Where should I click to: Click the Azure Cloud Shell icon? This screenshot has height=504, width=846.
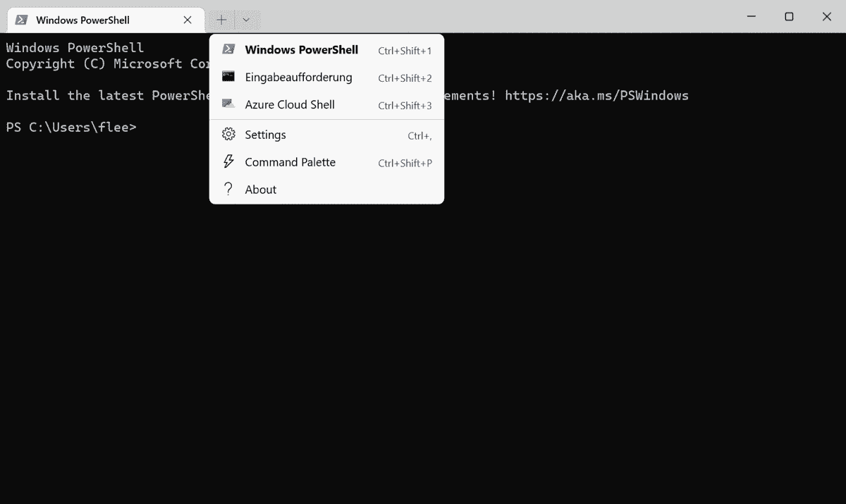tap(228, 104)
